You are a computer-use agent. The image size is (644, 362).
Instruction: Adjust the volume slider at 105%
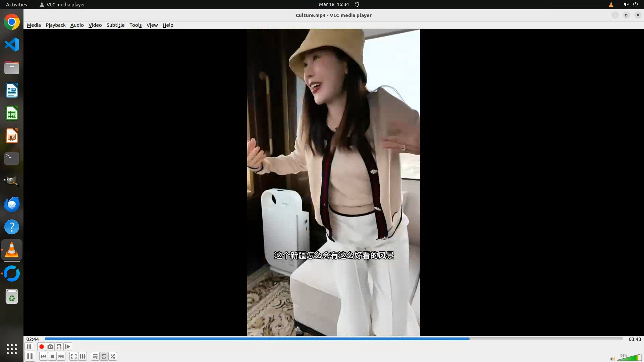[629, 358]
